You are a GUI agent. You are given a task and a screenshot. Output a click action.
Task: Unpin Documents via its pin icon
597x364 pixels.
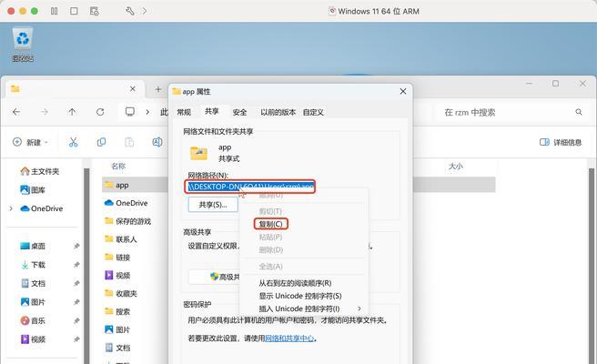pos(76,283)
